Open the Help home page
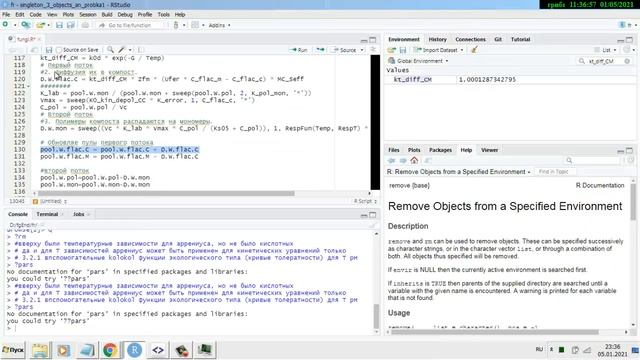The width and height of the screenshot is (640, 360). tap(414, 160)
